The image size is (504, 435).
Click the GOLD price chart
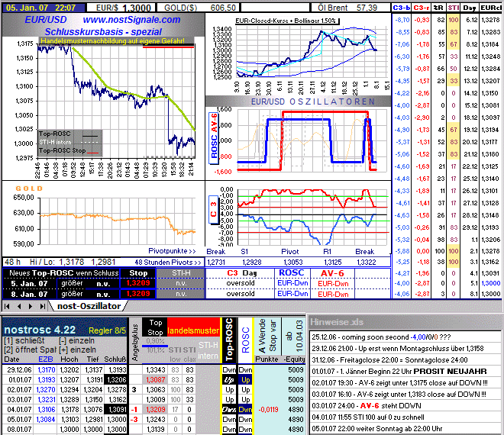pyautogui.click(x=118, y=221)
